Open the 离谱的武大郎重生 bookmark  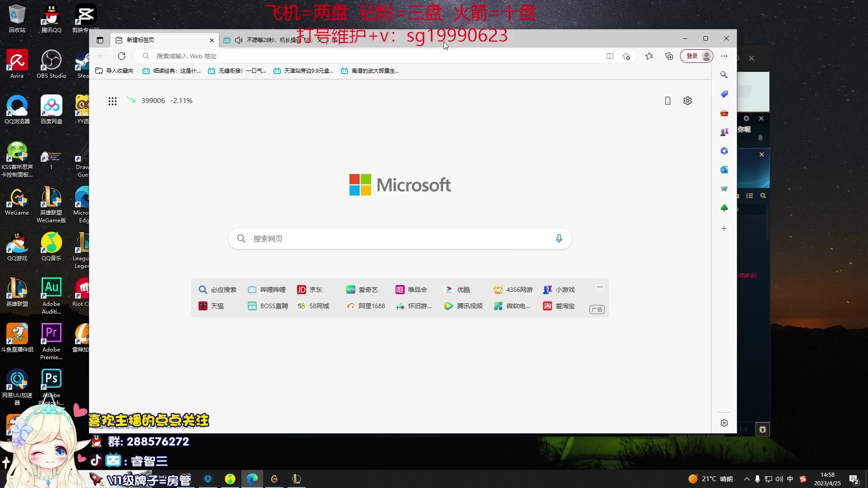(370, 71)
